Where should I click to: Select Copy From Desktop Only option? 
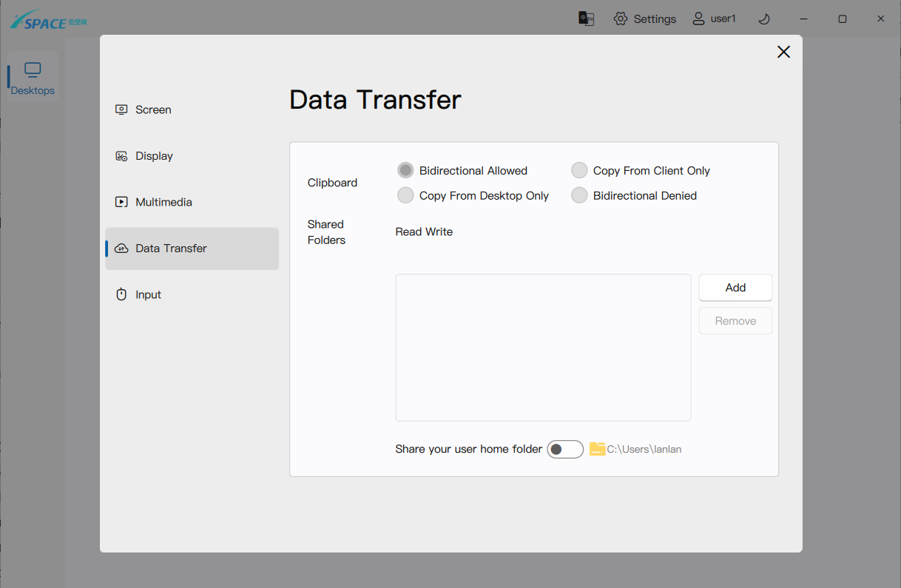405,195
